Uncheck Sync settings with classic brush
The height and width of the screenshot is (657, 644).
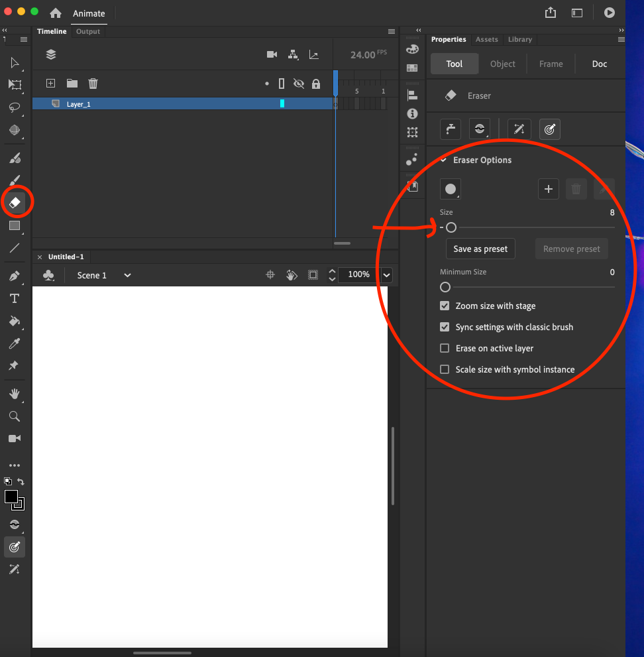coord(445,327)
